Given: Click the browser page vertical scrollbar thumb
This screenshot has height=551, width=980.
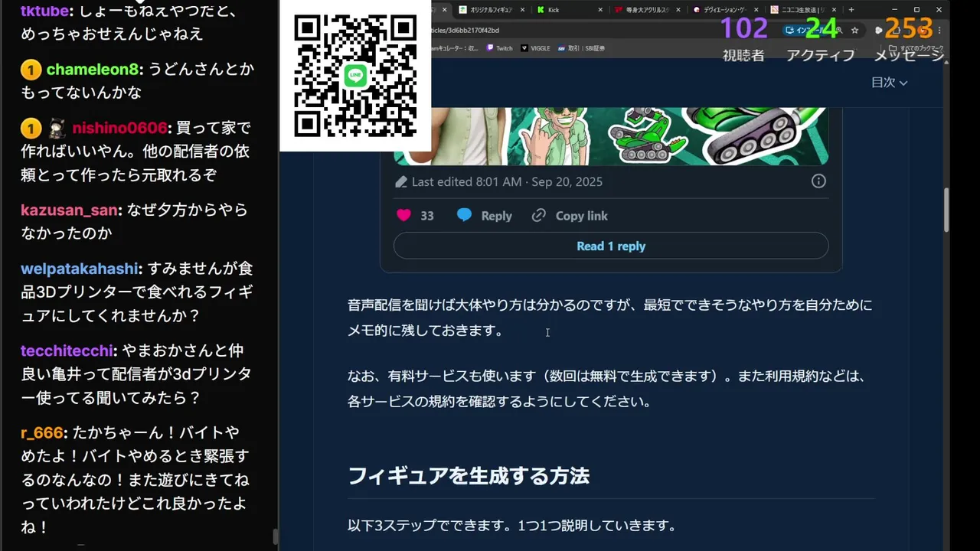Looking at the screenshot, I should 946,210.
